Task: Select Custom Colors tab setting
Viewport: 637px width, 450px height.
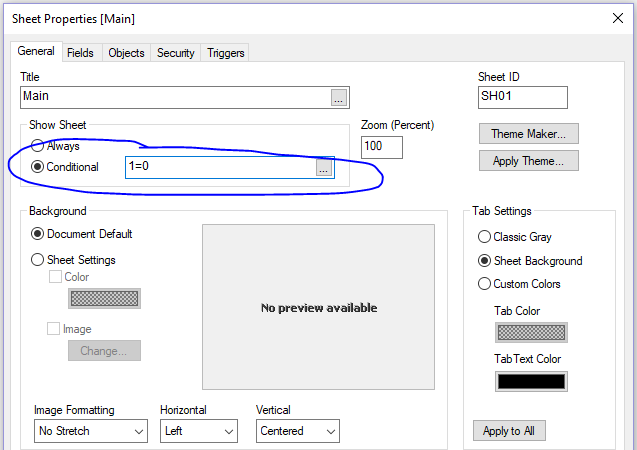Action: pyautogui.click(x=485, y=284)
